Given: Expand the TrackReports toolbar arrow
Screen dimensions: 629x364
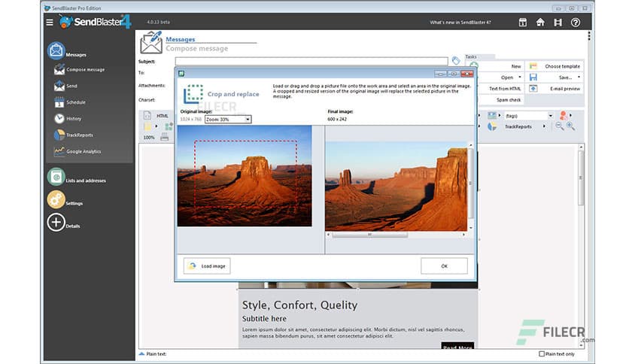Looking at the screenshot, I should pos(545,126).
